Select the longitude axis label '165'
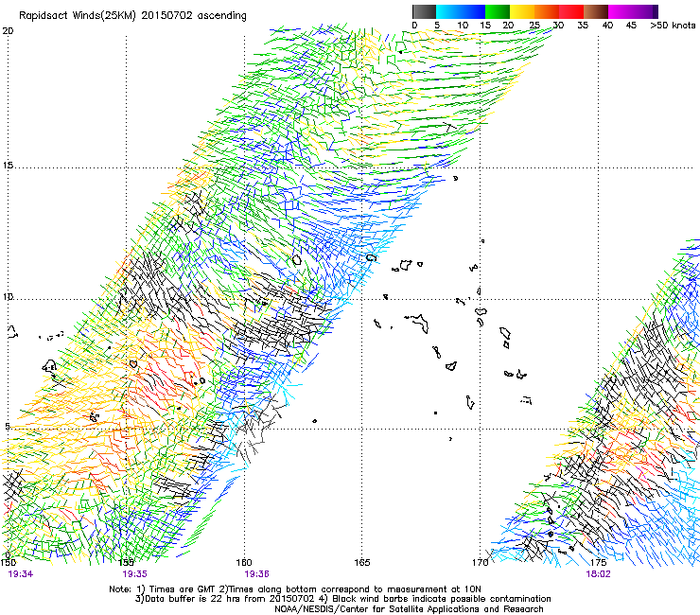The height and width of the screenshot is (615, 700). point(362,562)
